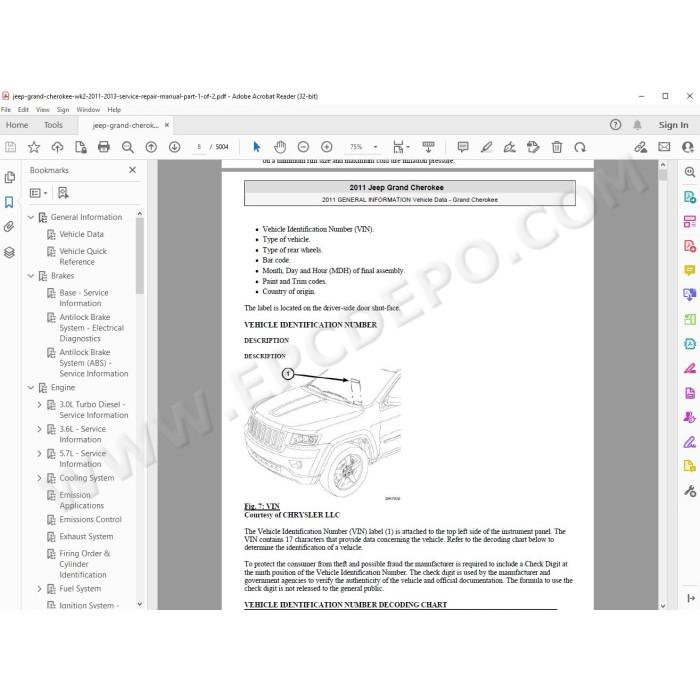Open the Help menu
700x700 pixels.
coord(114,109)
